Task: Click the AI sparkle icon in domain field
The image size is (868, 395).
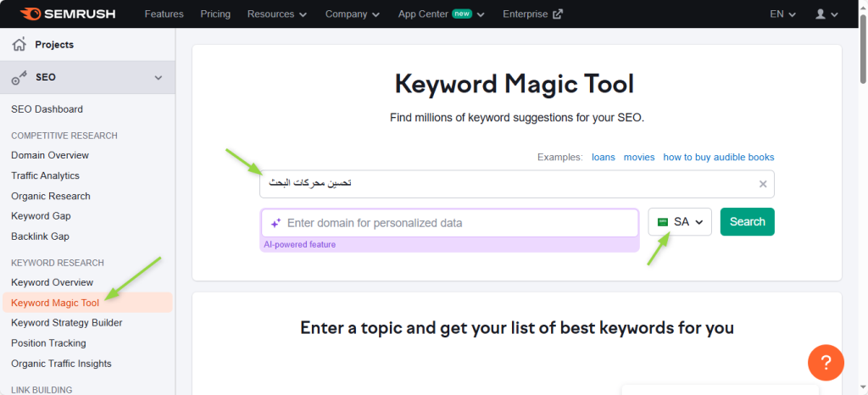Action: [x=275, y=223]
